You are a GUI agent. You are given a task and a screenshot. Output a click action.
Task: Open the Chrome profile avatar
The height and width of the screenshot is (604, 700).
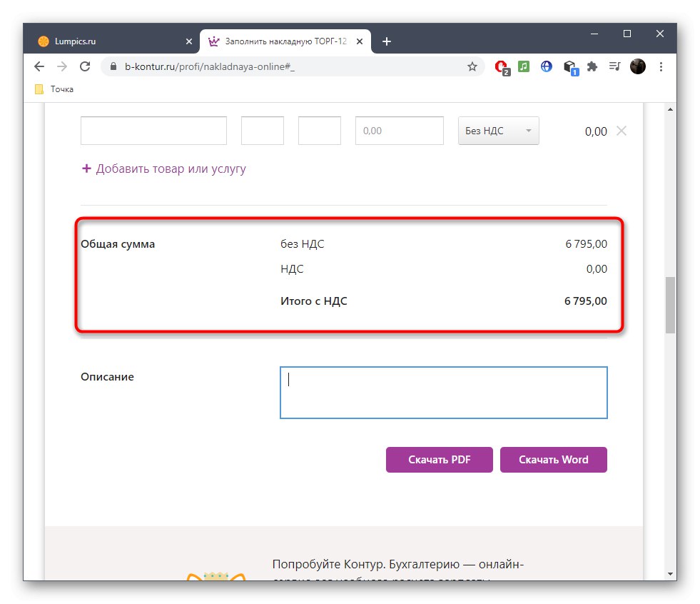(637, 66)
